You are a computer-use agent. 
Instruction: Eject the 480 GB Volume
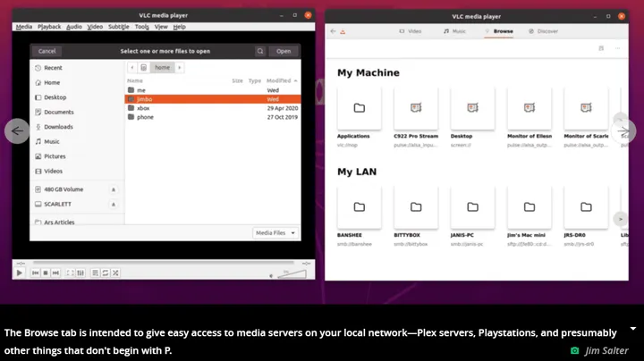[x=113, y=189]
